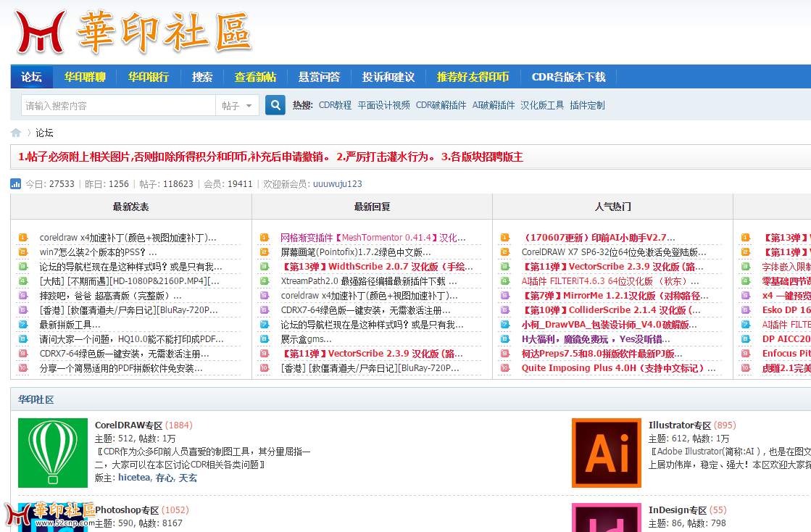The width and height of the screenshot is (811, 532).
Task: Open post 【第10弹】ColliderScribe 2.1.4 汉化版
Action: 611,310
